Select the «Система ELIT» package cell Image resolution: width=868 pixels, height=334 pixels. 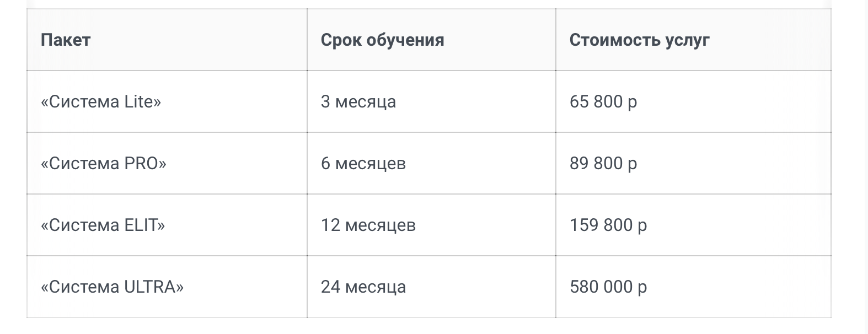click(x=103, y=225)
